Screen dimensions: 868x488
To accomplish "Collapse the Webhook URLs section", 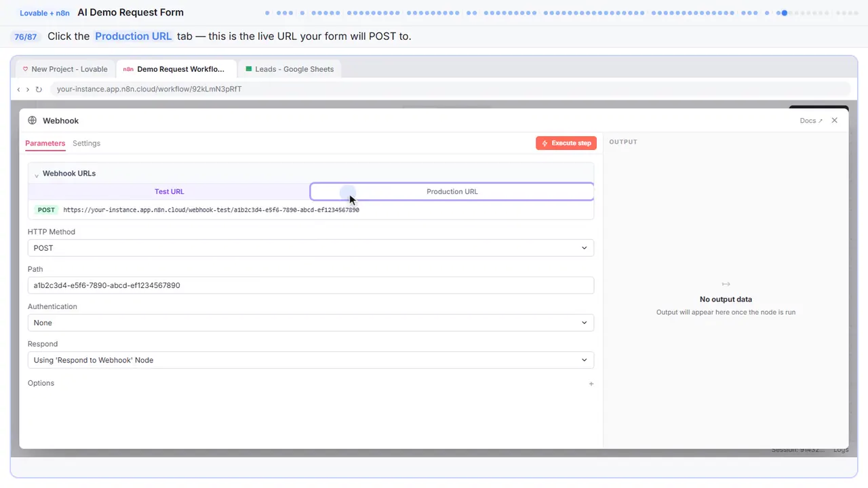I will tap(37, 174).
